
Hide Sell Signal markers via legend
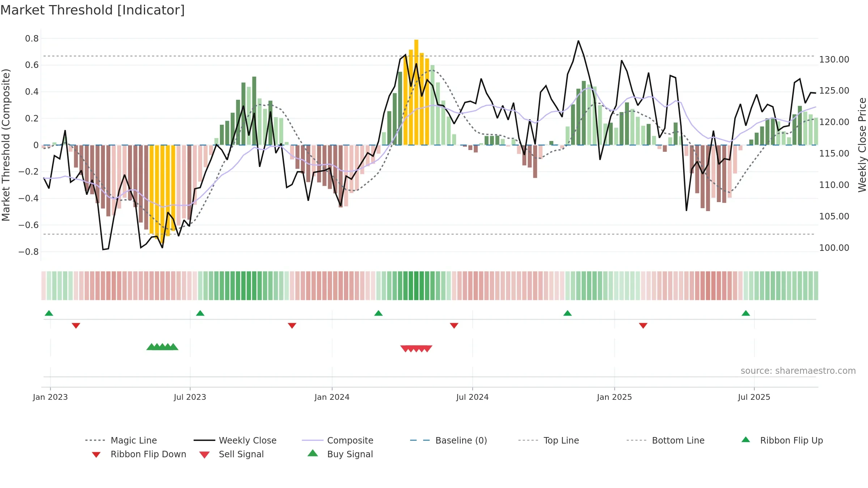(231, 454)
